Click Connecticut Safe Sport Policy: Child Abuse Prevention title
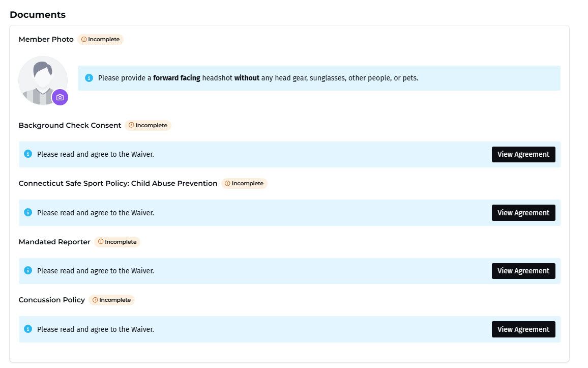 (x=117, y=183)
